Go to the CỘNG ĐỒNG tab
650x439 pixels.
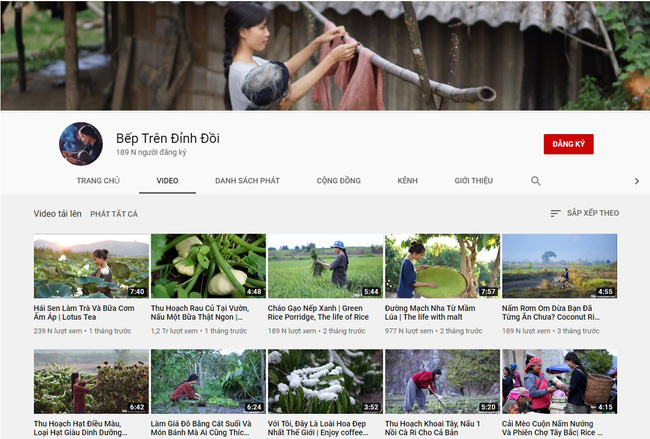[x=338, y=181]
